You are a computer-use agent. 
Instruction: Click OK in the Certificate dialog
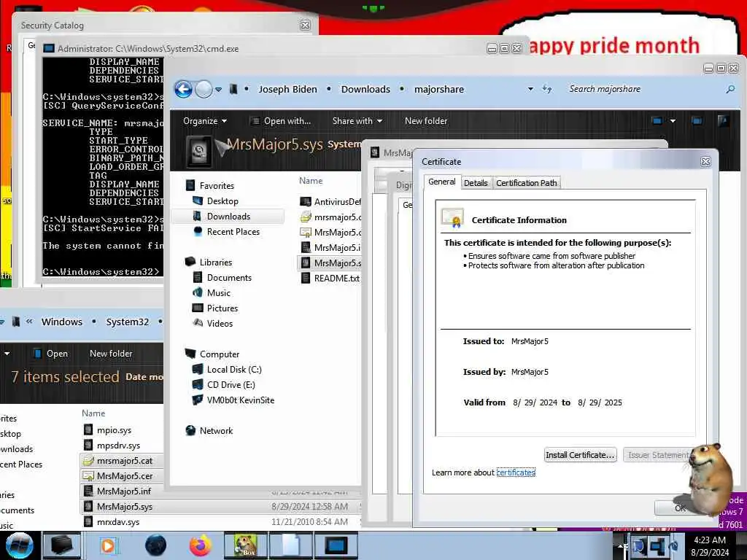coord(680,508)
